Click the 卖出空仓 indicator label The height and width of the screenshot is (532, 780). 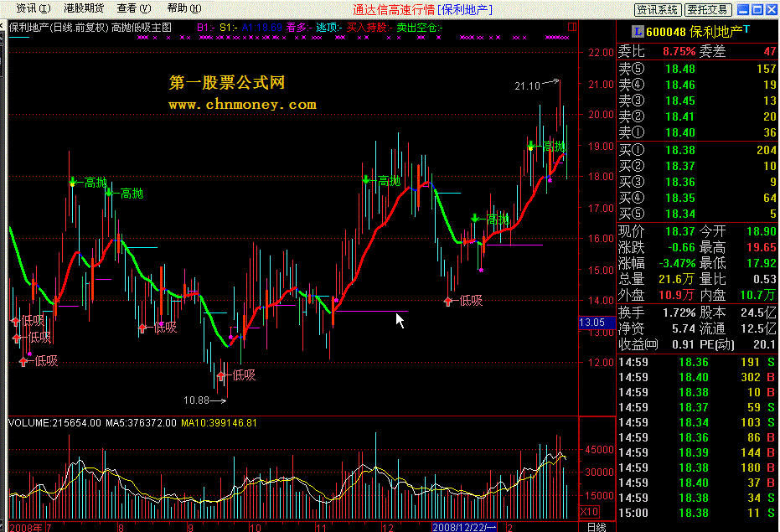tap(420, 28)
